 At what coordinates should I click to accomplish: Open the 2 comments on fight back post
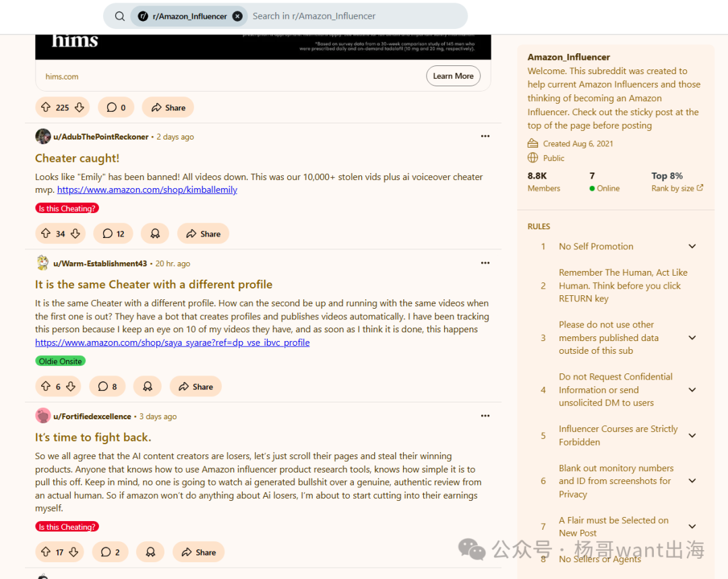pyautogui.click(x=111, y=551)
